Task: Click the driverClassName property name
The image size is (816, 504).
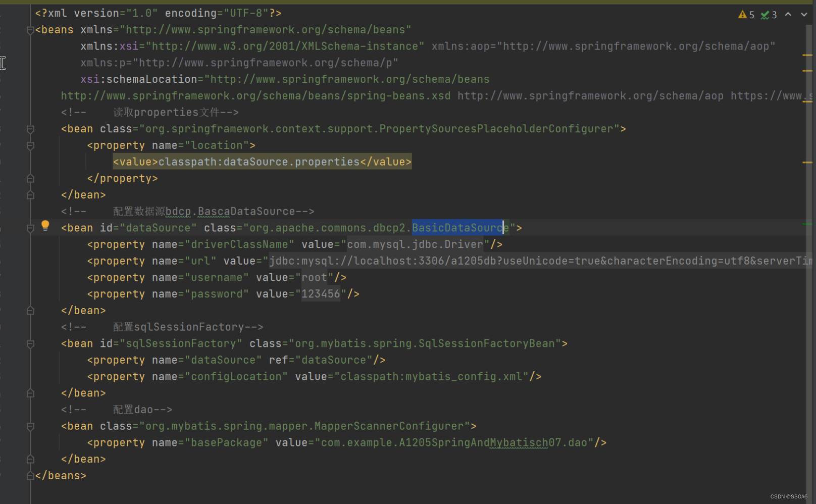Action: tap(239, 244)
